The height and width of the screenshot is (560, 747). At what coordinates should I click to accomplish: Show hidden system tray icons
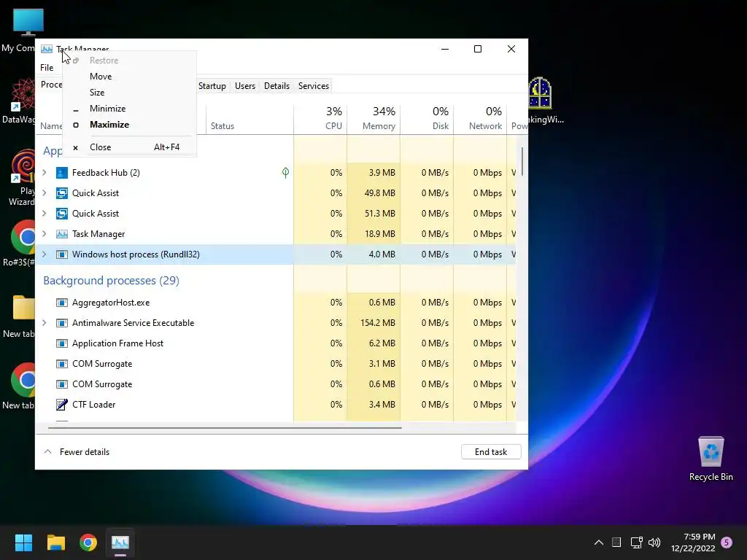pyautogui.click(x=599, y=542)
